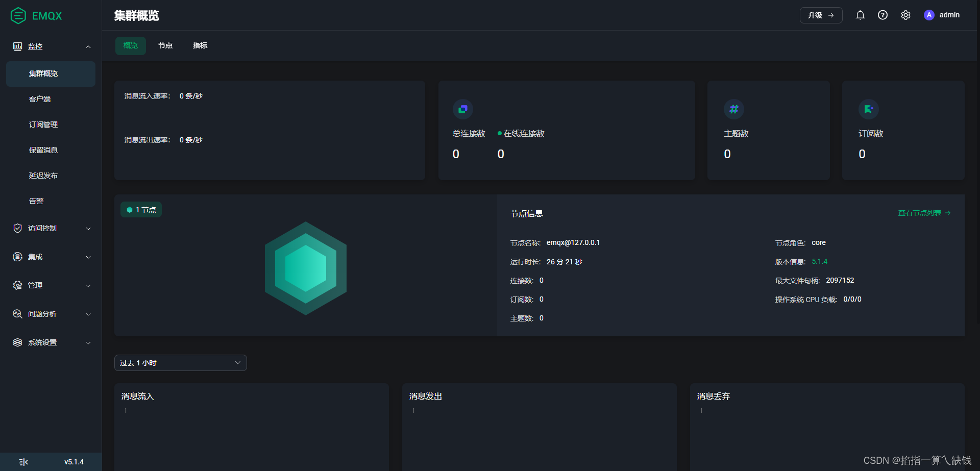Click the 消息流出速率 label
980x471 pixels.
pyautogui.click(x=148, y=140)
